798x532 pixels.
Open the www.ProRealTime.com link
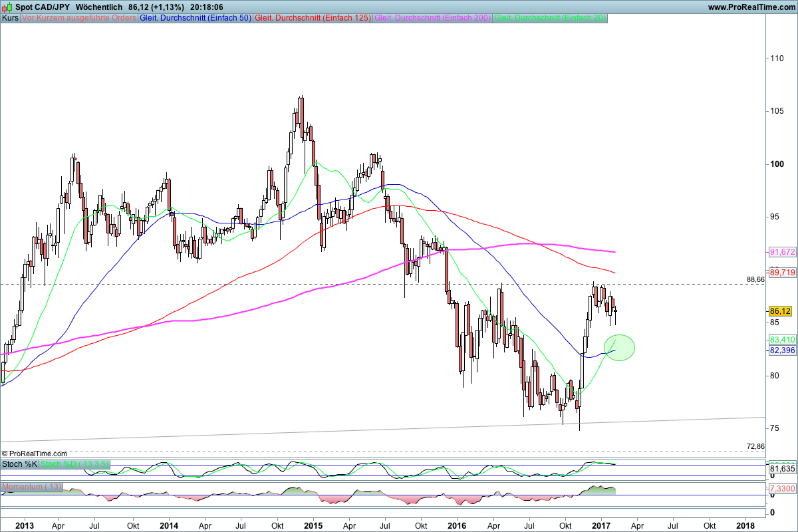pos(751,7)
